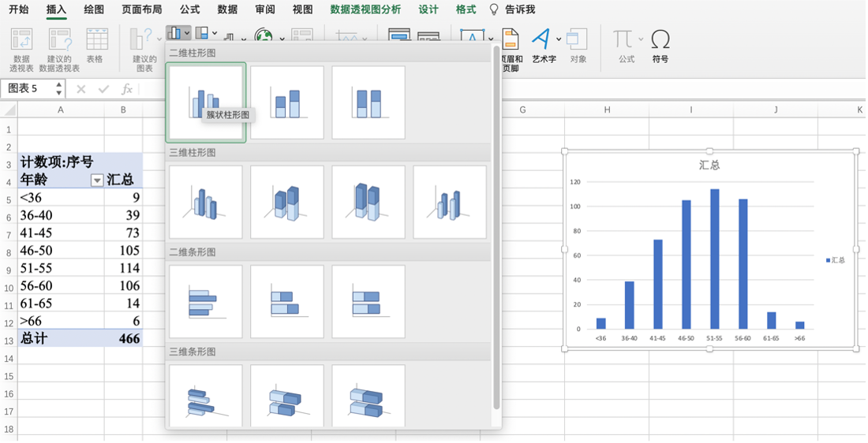Switch to the 页面布局 tab
Screen dimensions: 868x443
[x=142, y=9]
